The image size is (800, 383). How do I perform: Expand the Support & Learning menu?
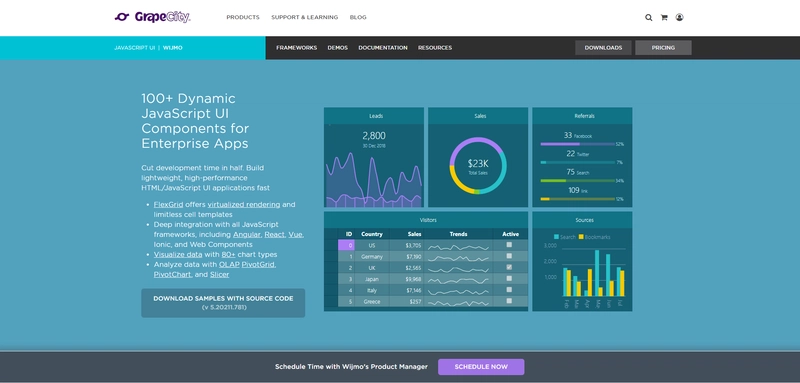(x=305, y=17)
